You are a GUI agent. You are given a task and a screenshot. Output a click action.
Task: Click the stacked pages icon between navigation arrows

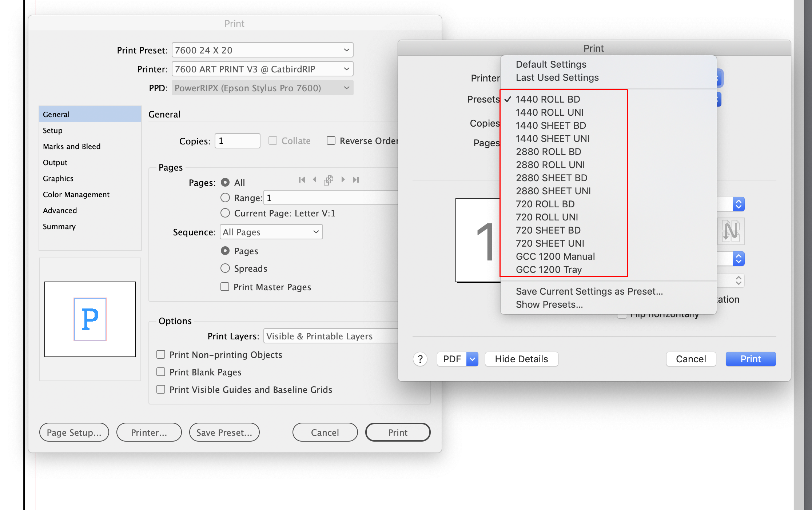[329, 180]
